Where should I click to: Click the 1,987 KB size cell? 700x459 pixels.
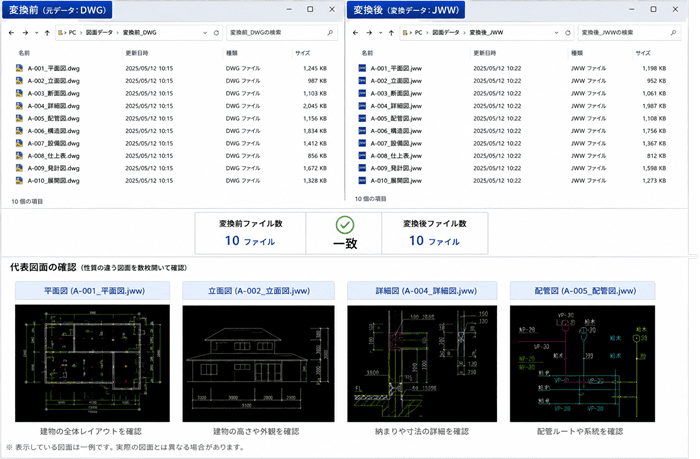pos(654,106)
